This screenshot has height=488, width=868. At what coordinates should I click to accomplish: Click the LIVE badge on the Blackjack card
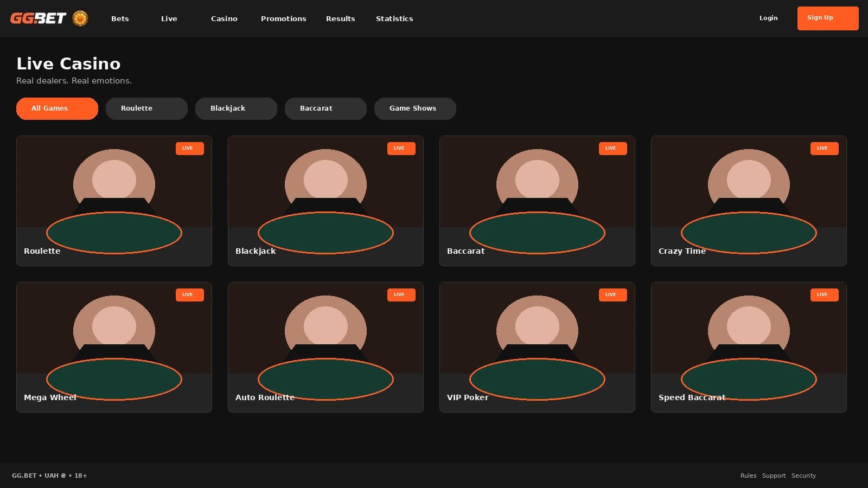pos(401,149)
